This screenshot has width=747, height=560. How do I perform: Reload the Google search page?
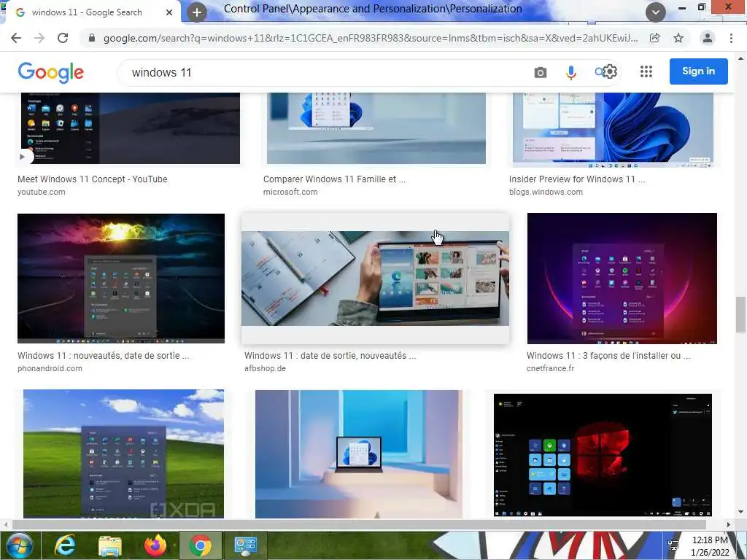tap(63, 38)
